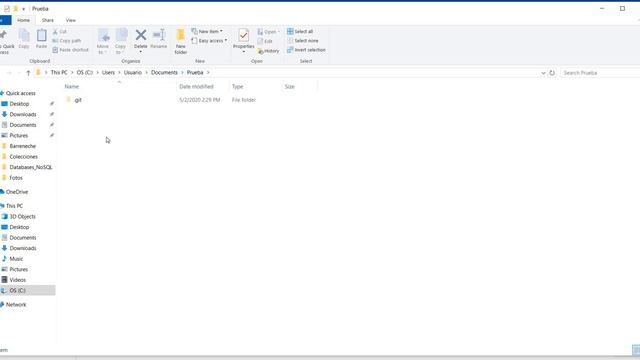The height and width of the screenshot is (360, 640).
Task: Sort by Size column header
Action: coord(289,87)
